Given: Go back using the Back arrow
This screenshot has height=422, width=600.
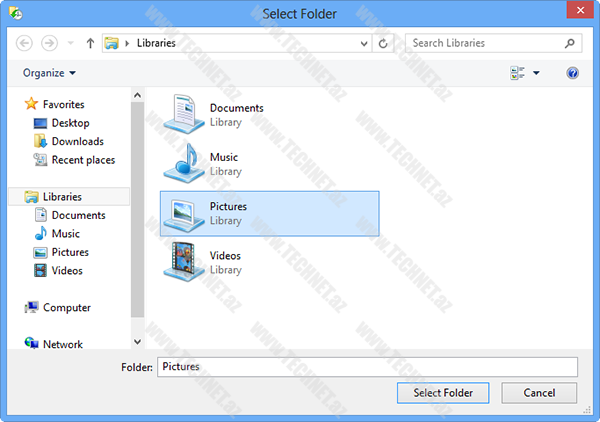Looking at the screenshot, I should 24,43.
